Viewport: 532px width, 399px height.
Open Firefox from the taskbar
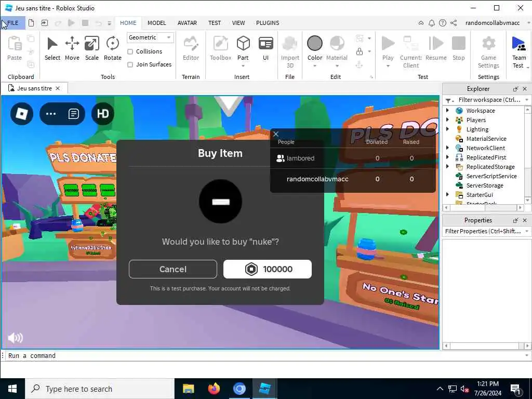[214, 389]
